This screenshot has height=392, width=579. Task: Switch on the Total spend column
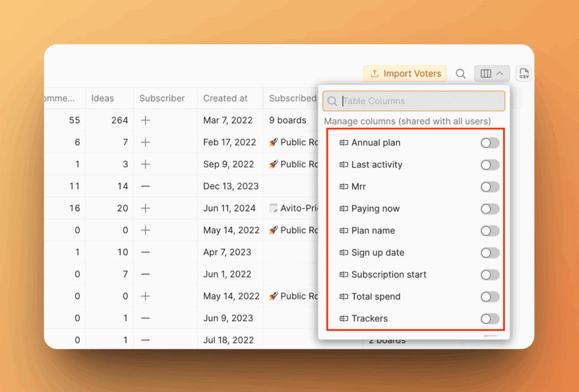490,296
